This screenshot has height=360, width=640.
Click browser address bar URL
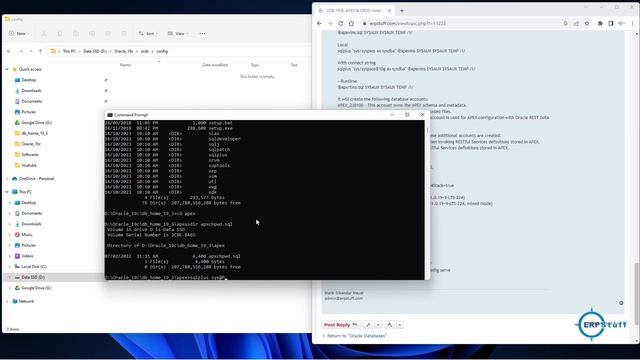[x=407, y=24]
